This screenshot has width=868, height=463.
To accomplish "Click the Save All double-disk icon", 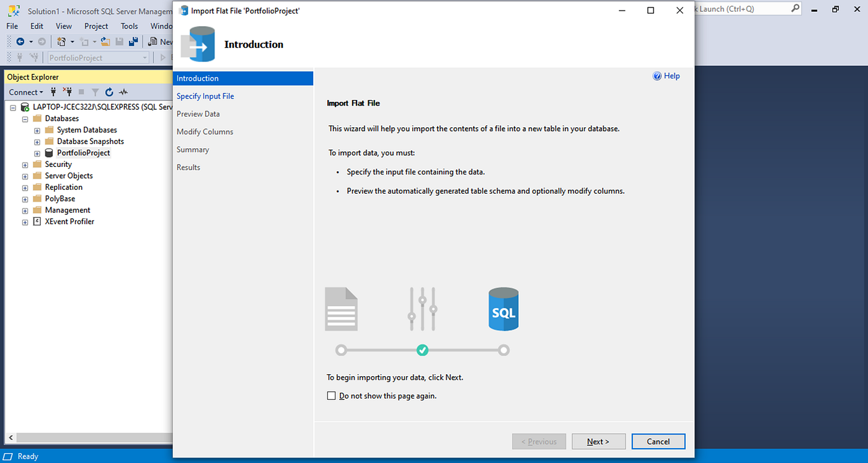I will pos(133,42).
